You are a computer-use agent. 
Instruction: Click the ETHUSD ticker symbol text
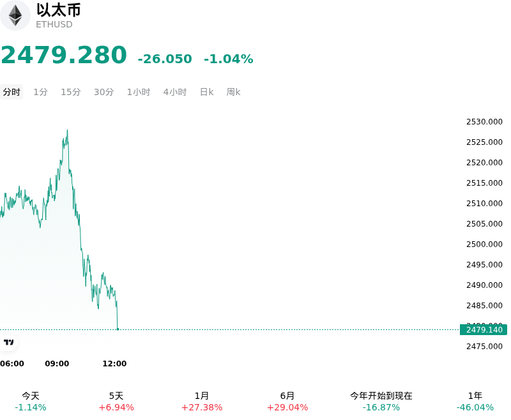[54, 24]
